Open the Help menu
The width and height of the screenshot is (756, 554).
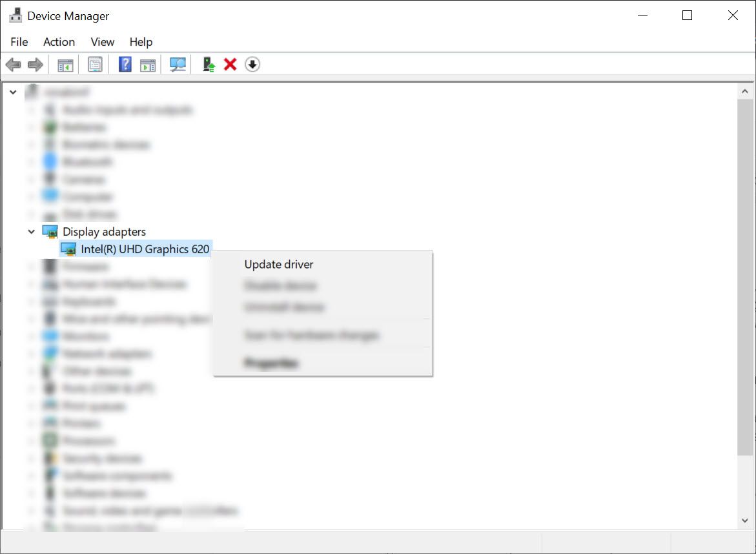point(141,42)
